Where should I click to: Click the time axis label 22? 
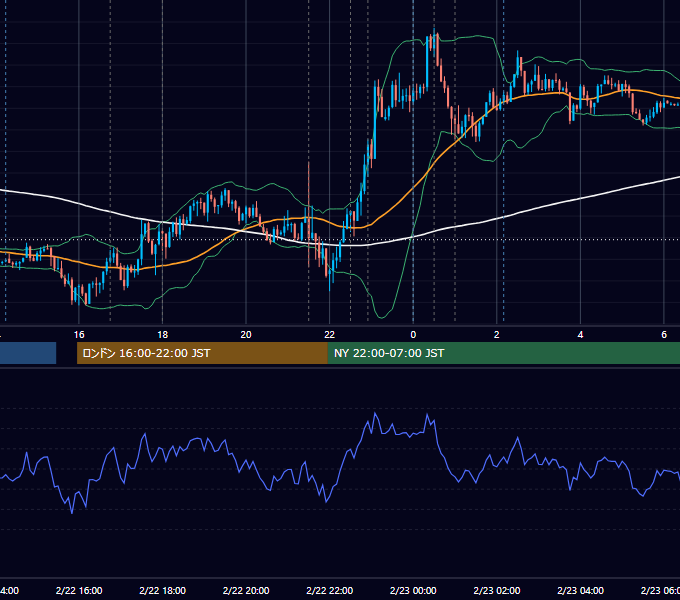330,335
